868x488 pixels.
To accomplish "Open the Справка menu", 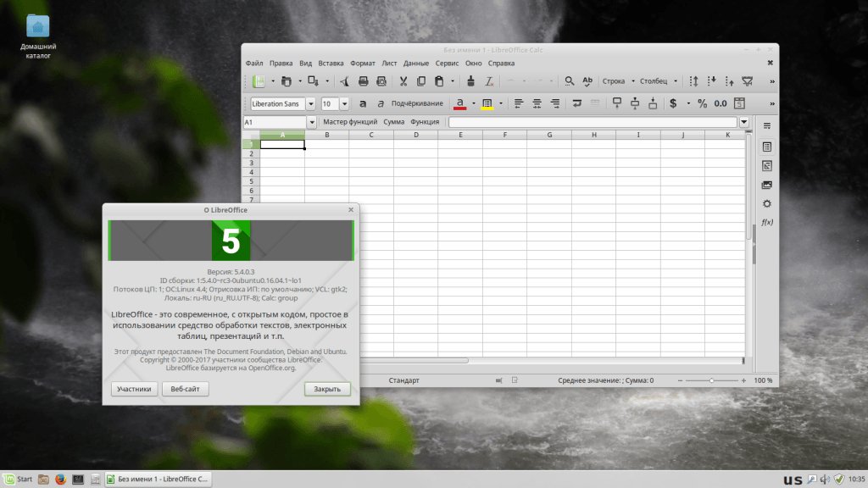I will [501, 63].
